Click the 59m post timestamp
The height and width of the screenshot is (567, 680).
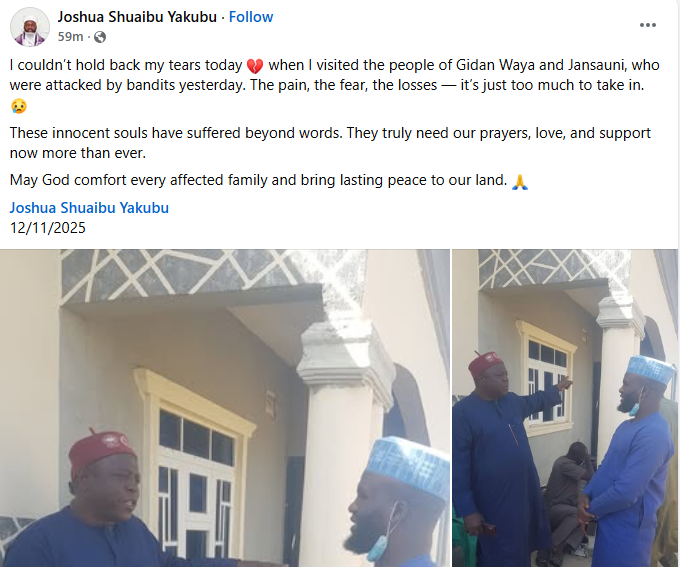(70, 37)
